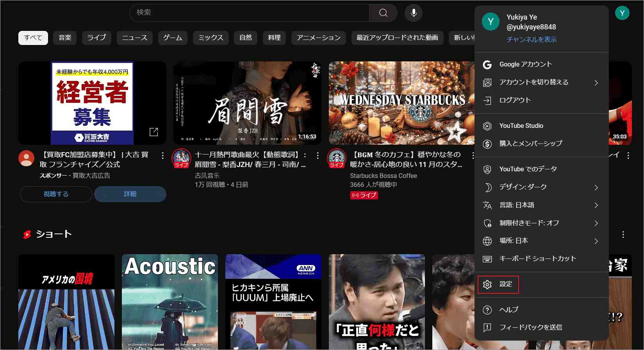The width and height of the screenshot is (644, 350).
Task: Click the 古风音乐 channel avatar
Action: (181, 158)
